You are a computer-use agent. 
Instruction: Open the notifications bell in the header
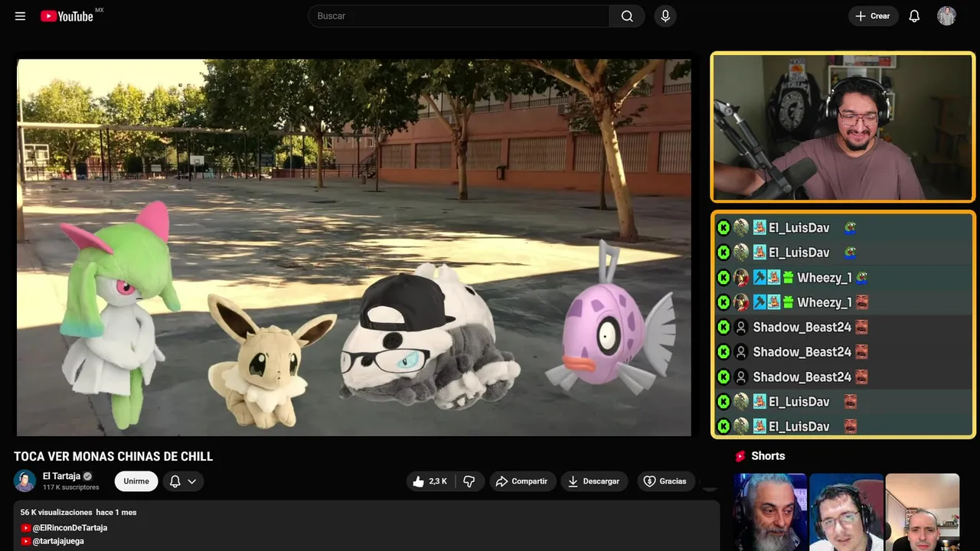tap(914, 16)
